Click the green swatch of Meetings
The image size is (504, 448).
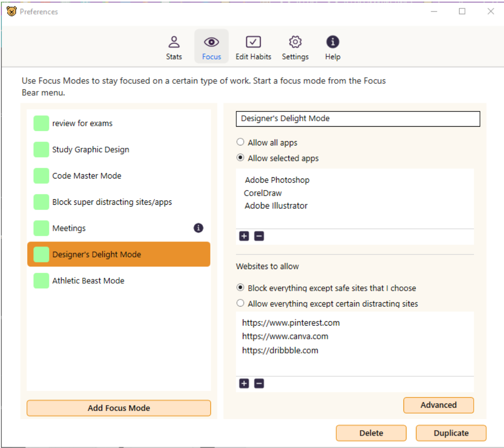(41, 228)
